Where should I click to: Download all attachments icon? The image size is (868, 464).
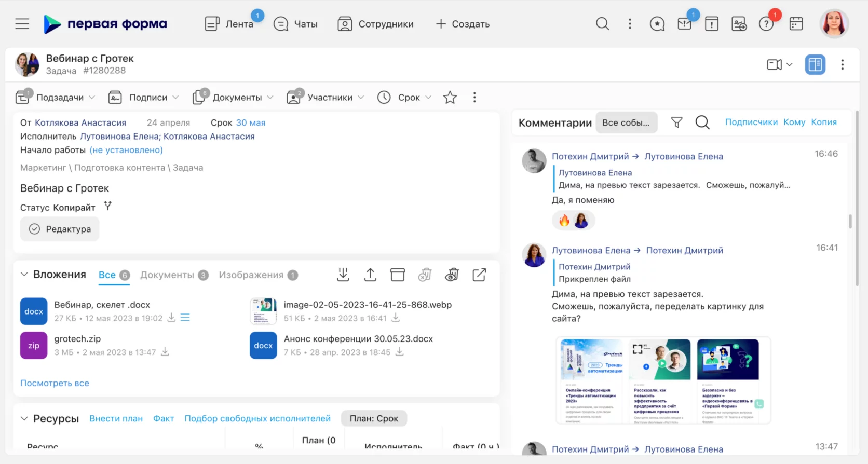click(343, 275)
